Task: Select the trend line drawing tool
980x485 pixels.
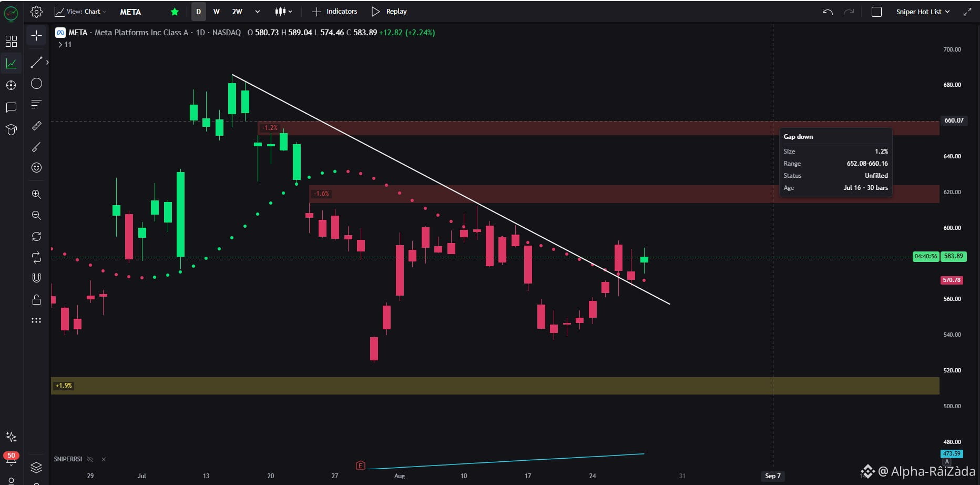Action: (x=36, y=62)
